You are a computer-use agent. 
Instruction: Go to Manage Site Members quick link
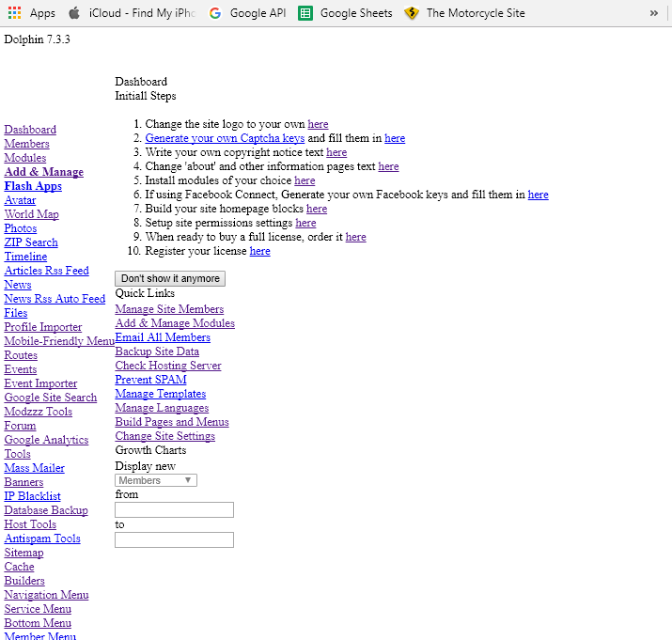169,309
